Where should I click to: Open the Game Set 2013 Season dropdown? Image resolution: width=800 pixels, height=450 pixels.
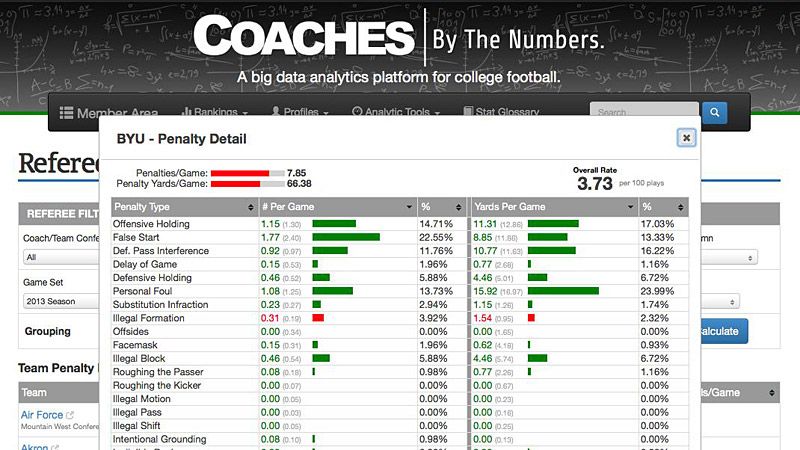click(61, 302)
